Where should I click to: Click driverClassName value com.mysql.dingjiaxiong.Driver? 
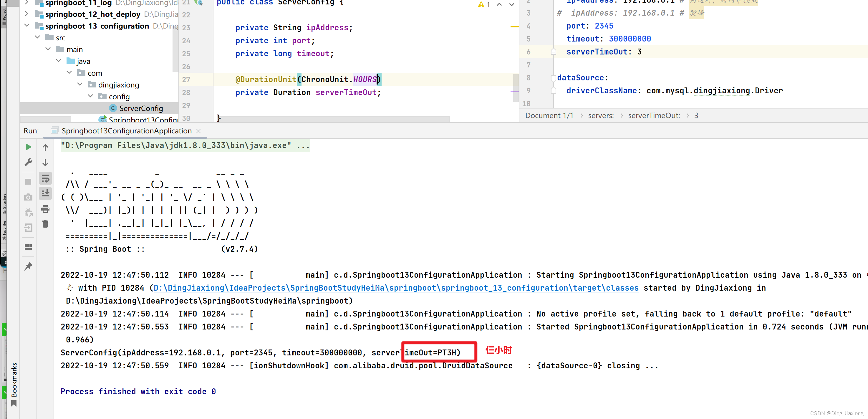714,91
